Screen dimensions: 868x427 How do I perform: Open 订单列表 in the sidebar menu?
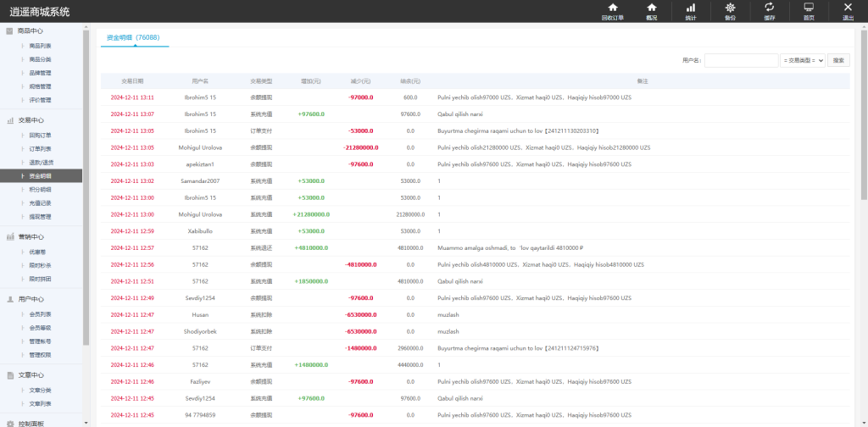(41, 148)
